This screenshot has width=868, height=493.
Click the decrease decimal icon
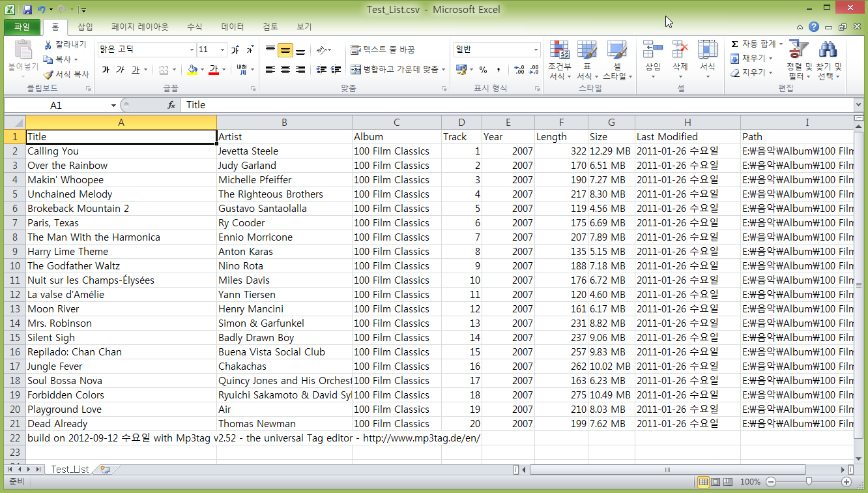(x=534, y=69)
